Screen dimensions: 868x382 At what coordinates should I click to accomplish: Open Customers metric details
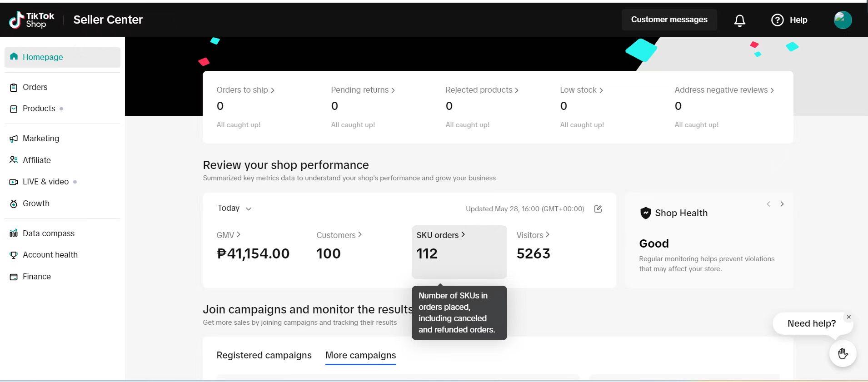pyautogui.click(x=339, y=235)
